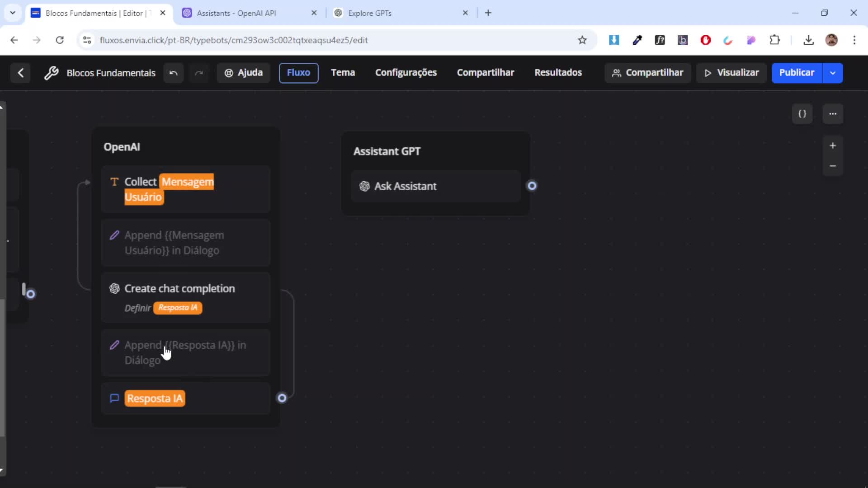Click the Visualizar button

(x=731, y=73)
